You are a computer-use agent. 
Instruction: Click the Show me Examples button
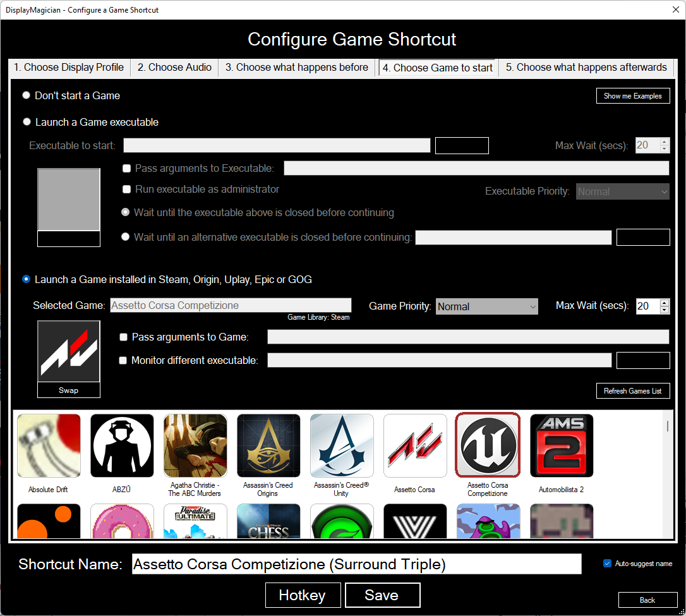[x=633, y=96]
